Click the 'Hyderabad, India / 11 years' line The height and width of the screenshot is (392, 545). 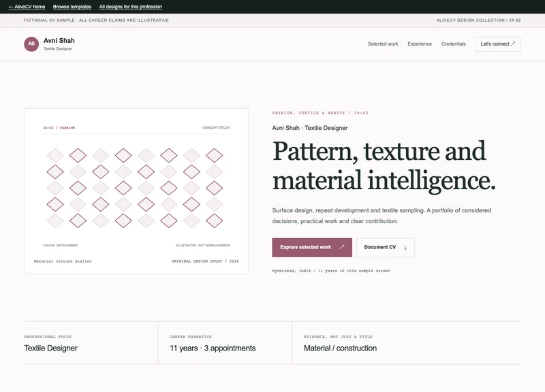pos(331,271)
